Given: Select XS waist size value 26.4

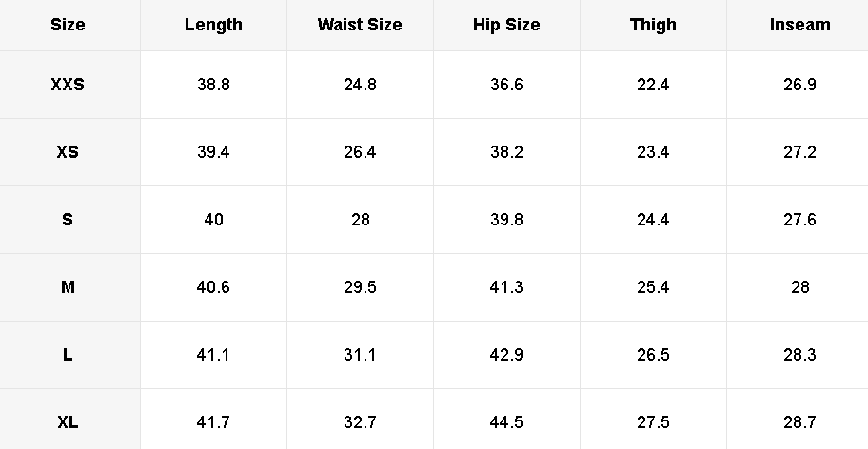Looking at the screenshot, I should 360,152.
